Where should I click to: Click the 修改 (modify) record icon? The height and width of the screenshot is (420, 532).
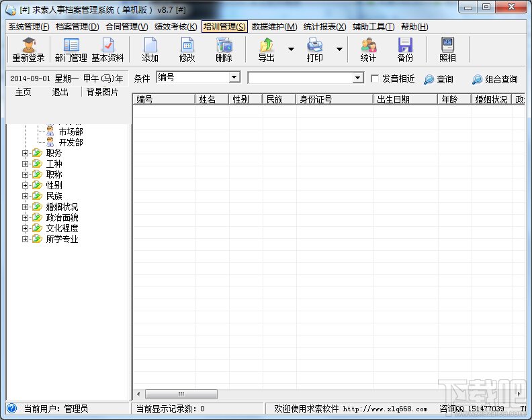[187, 45]
